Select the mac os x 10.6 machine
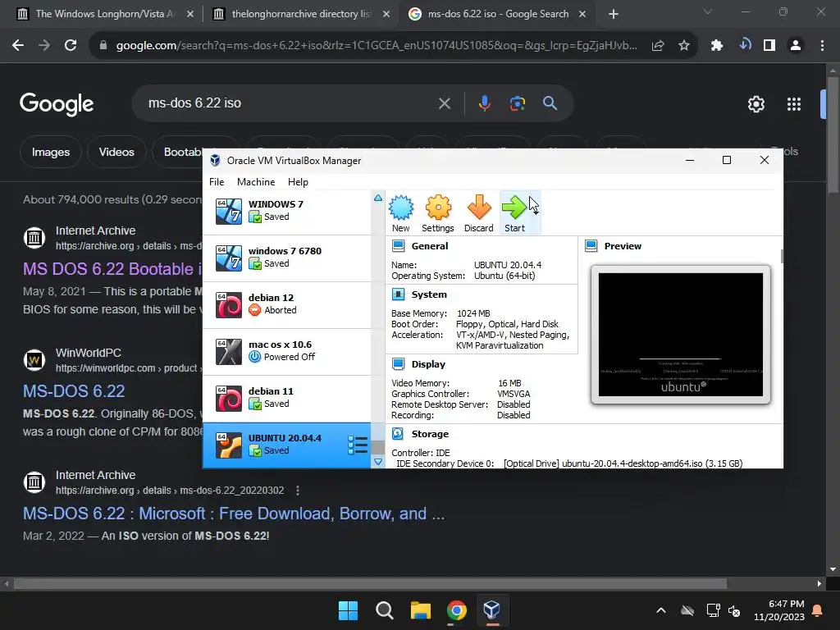This screenshot has width=840, height=630. tap(286, 351)
